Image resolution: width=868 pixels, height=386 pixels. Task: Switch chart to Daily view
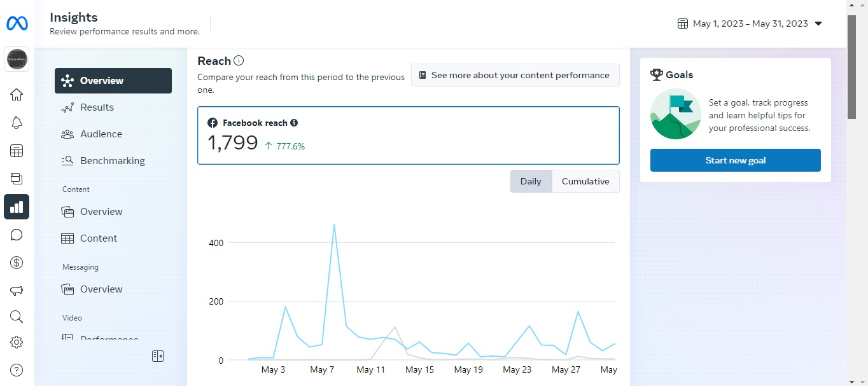(x=531, y=181)
